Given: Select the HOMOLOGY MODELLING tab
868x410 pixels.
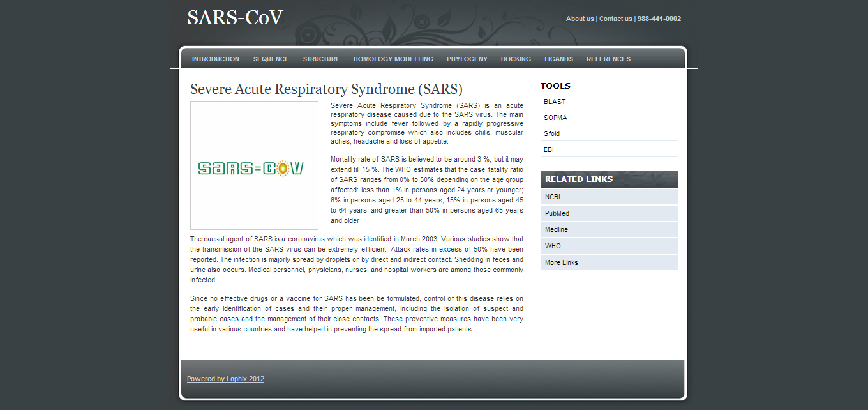Looking at the screenshot, I should (x=393, y=59).
